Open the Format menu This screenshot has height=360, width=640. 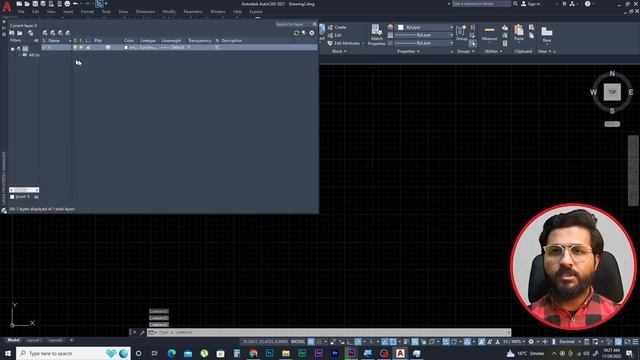tap(87, 12)
